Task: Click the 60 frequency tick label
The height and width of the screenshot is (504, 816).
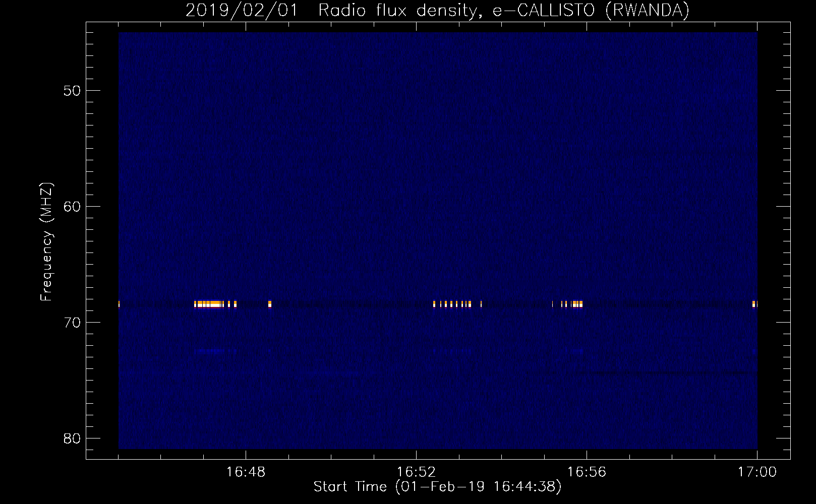Action: click(x=72, y=207)
